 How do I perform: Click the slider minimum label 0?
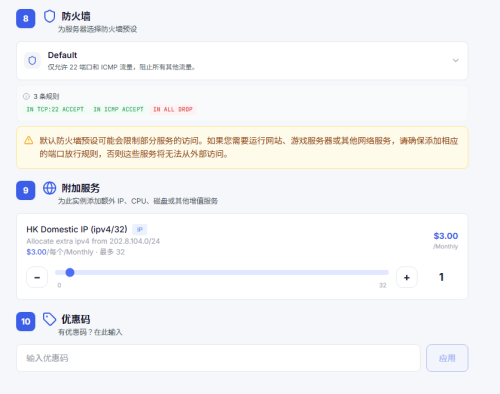pyautogui.click(x=59, y=285)
